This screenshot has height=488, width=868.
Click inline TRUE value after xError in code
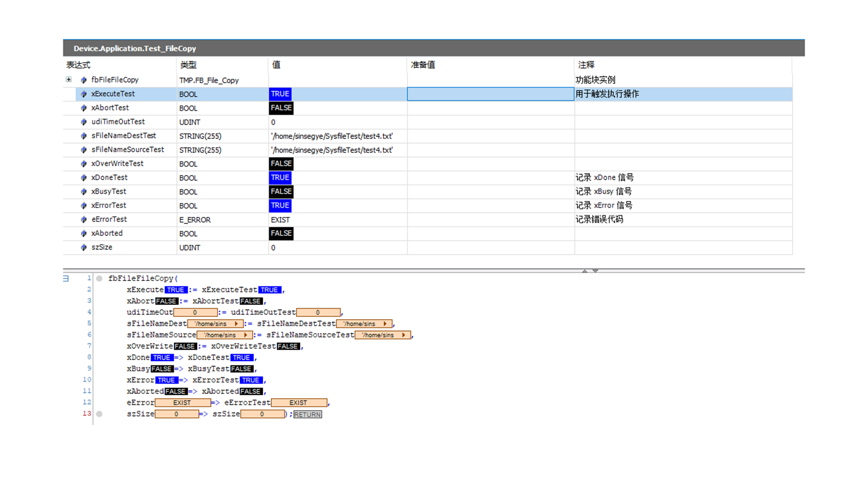[x=167, y=380]
